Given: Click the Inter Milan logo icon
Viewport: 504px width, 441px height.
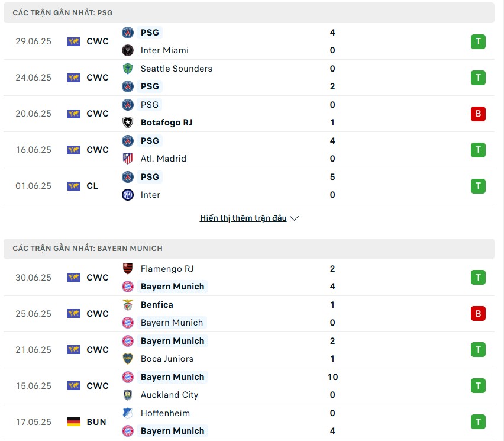Looking at the screenshot, I should point(128,195).
